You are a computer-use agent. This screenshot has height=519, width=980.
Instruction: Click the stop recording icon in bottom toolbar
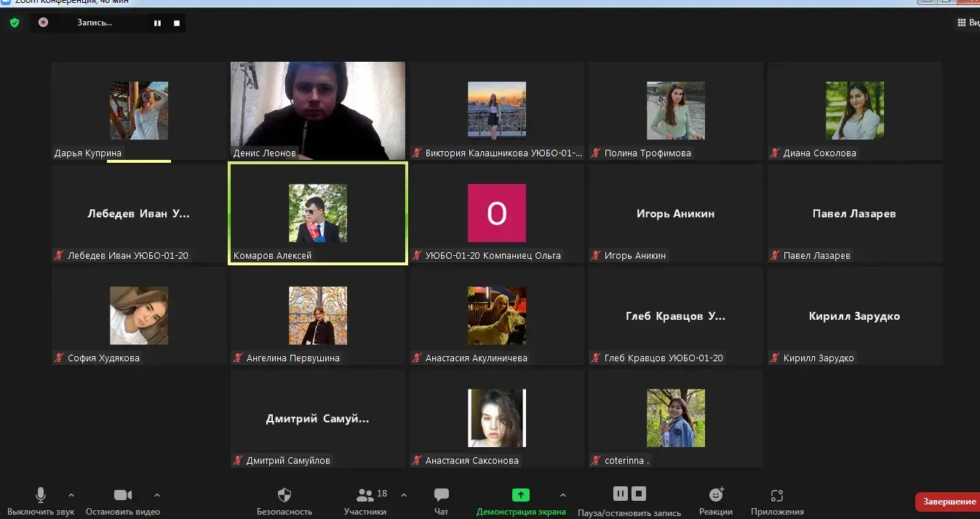pyautogui.click(x=639, y=494)
